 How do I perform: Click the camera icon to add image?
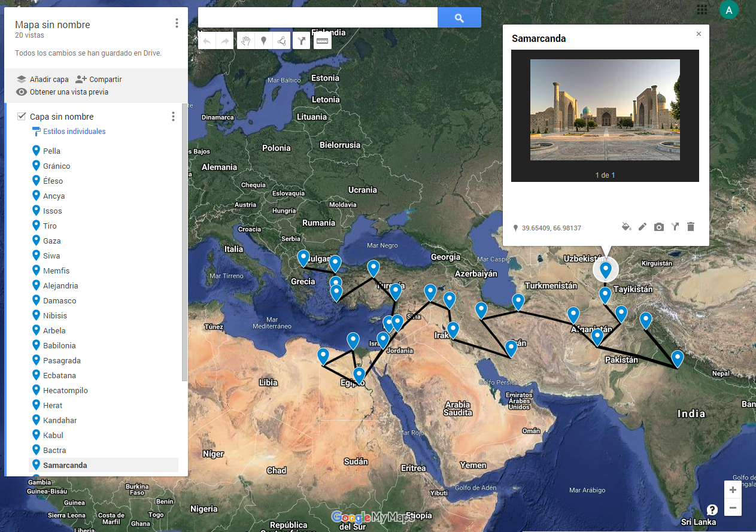click(658, 227)
